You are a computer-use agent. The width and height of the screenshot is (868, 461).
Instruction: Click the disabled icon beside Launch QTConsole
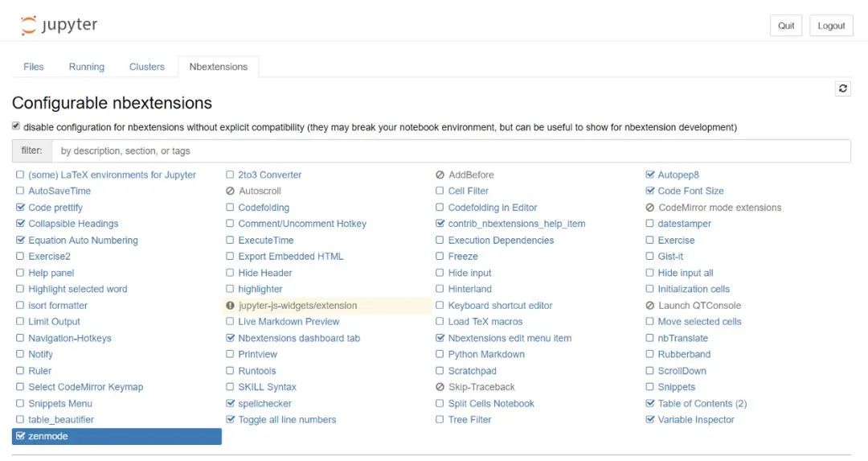click(650, 306)
